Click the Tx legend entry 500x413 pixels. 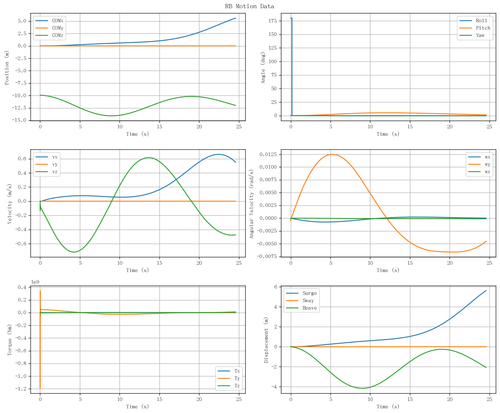click(x=229, y=371)
